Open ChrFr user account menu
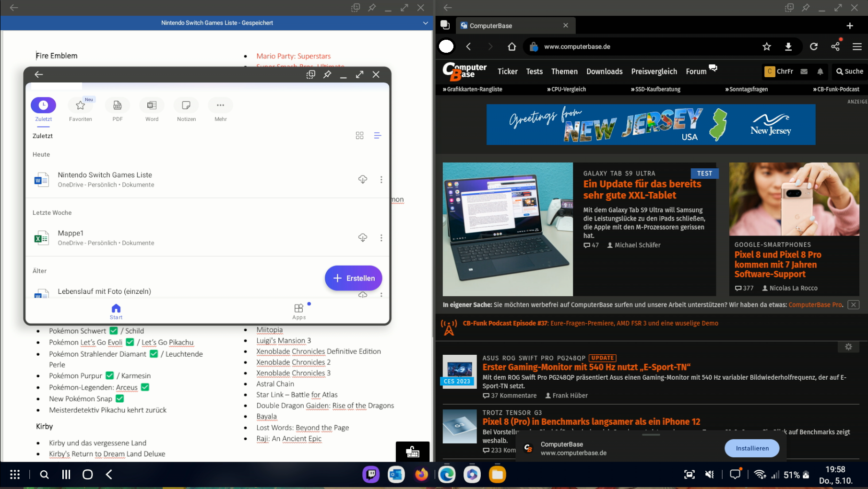Screen dimensions: 868x489 pyautogui.click(x=779, y=71)
